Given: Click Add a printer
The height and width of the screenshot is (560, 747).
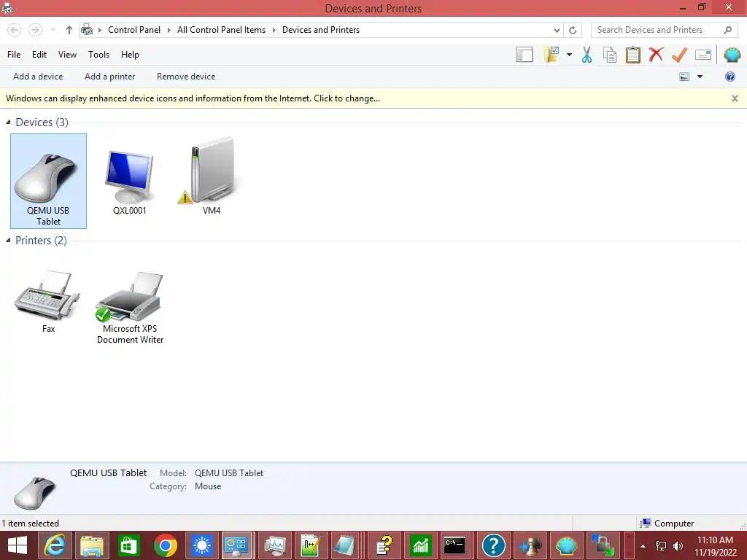Looking at the screenshot, I should coord(109,77).
